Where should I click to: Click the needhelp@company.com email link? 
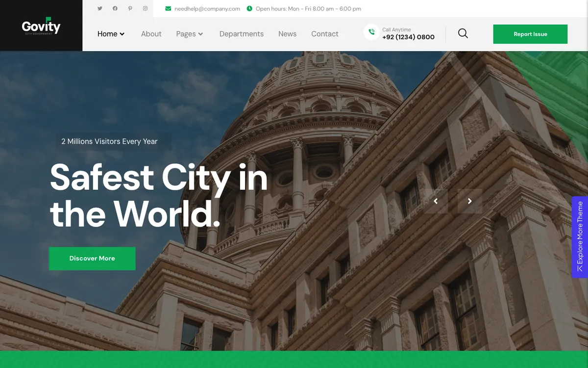(207, 9)
